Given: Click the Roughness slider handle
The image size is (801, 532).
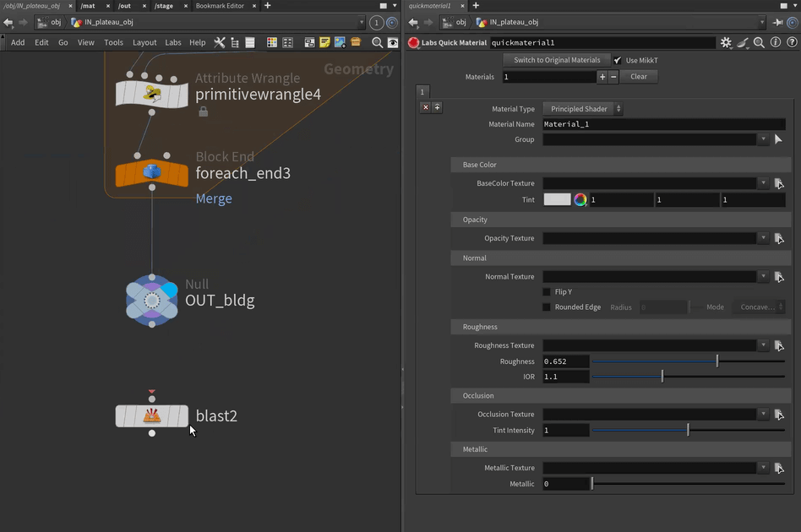Looking at the screenshot, I should point(717,361).
